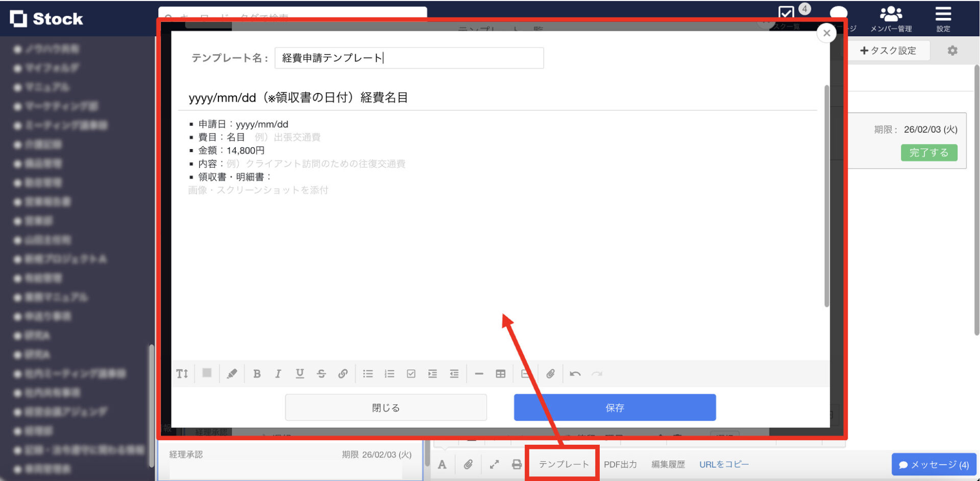Toggle bold formatting

pyautogui.click(x=257, y=373)
